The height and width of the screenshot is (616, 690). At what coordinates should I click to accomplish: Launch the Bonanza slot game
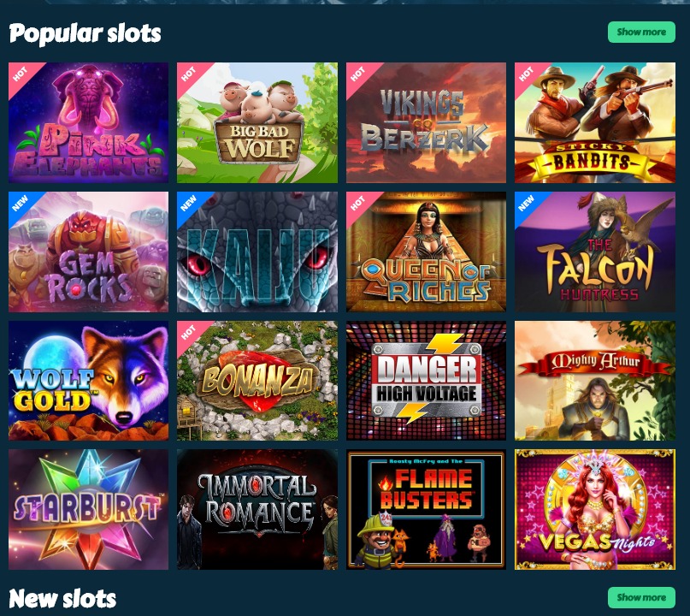click(x=257, y=381)
